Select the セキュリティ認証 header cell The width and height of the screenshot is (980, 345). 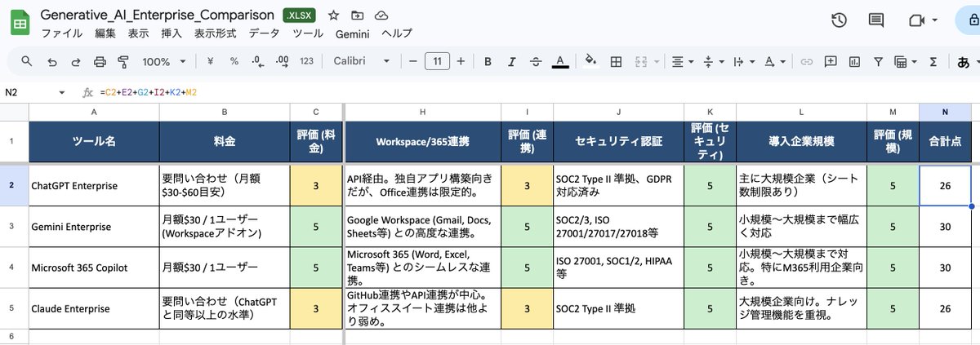tap(618, 141)
